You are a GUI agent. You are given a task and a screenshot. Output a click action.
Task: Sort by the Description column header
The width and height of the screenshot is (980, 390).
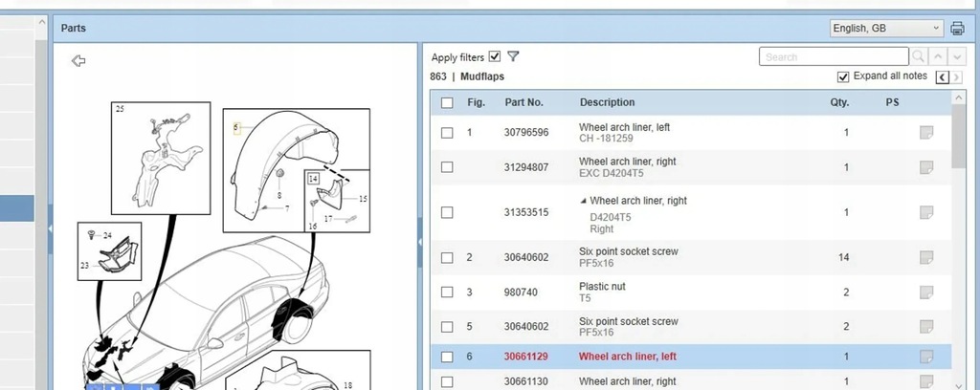click(607, 102)
